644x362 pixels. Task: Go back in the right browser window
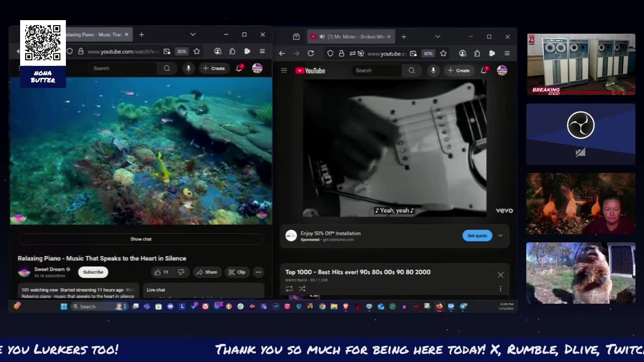coord(282,53)
